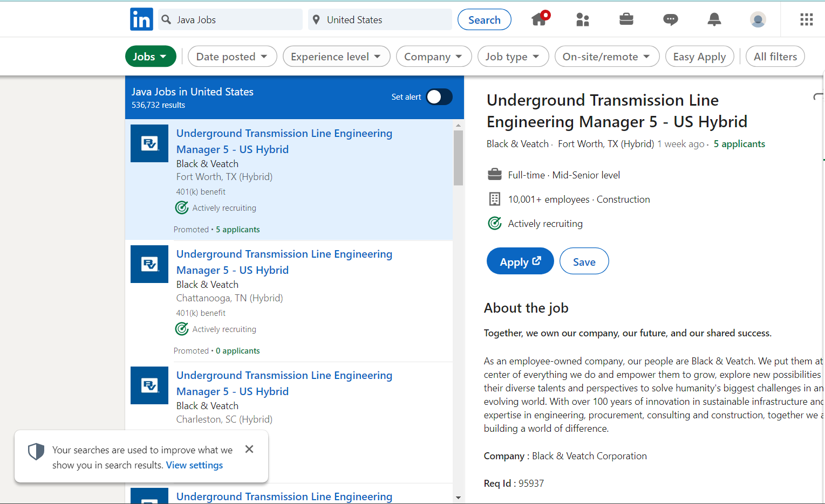Click the 536,732 results count text

pyautogui.click(x=158, y=105)
